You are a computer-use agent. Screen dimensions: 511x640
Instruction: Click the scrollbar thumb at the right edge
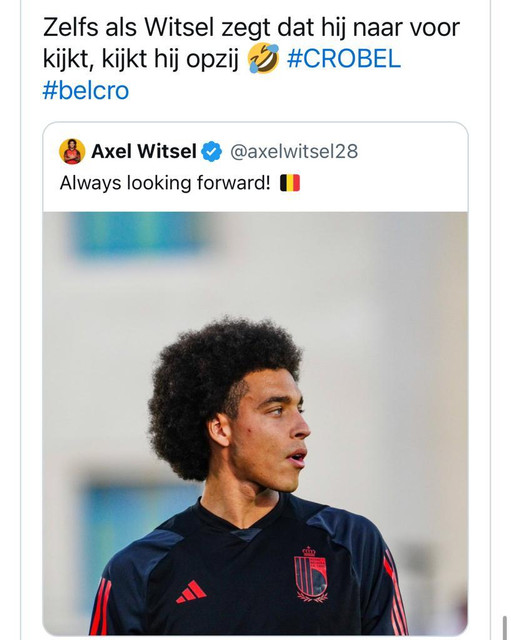tap(505, 628)
